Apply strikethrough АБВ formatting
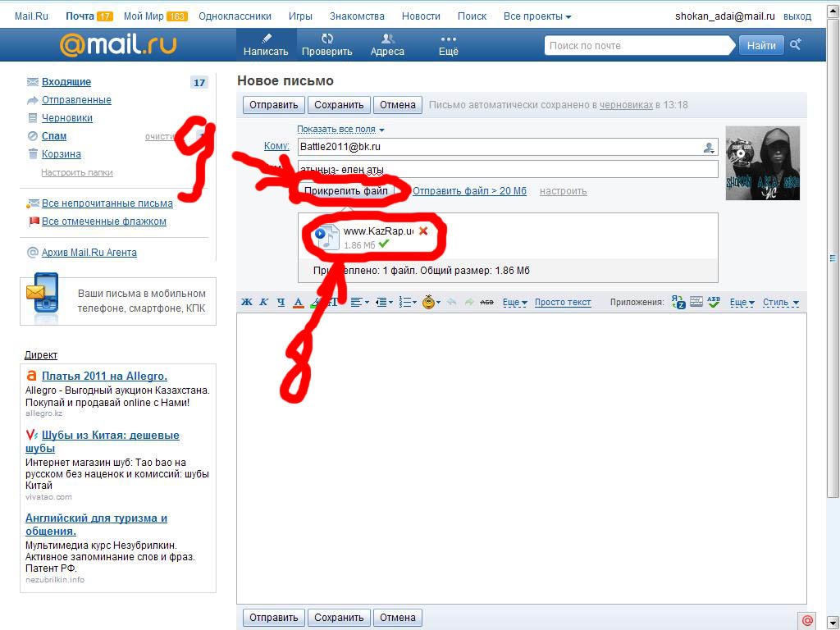 (486, 302)
